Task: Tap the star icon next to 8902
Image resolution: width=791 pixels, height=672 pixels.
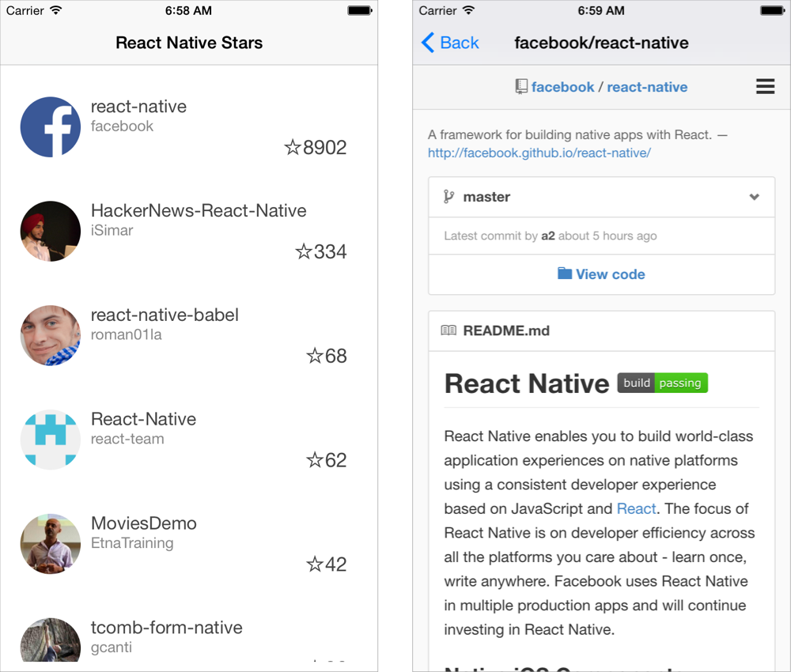Action: pos(293,147)
